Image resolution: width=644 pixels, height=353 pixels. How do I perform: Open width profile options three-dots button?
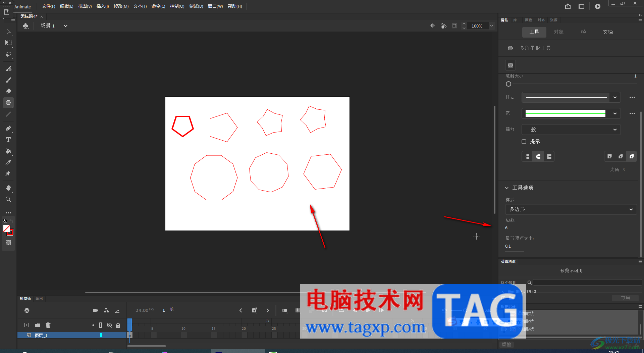point(632,113)
